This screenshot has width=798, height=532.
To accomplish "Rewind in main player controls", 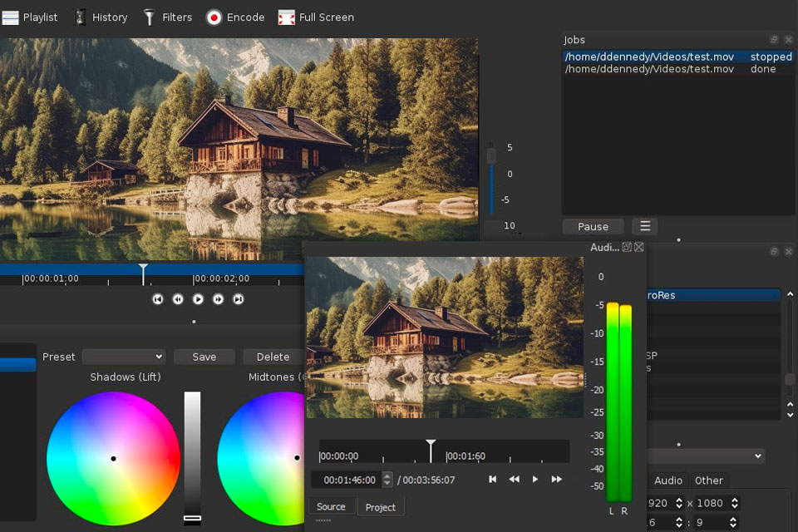I will pos(178,299).
